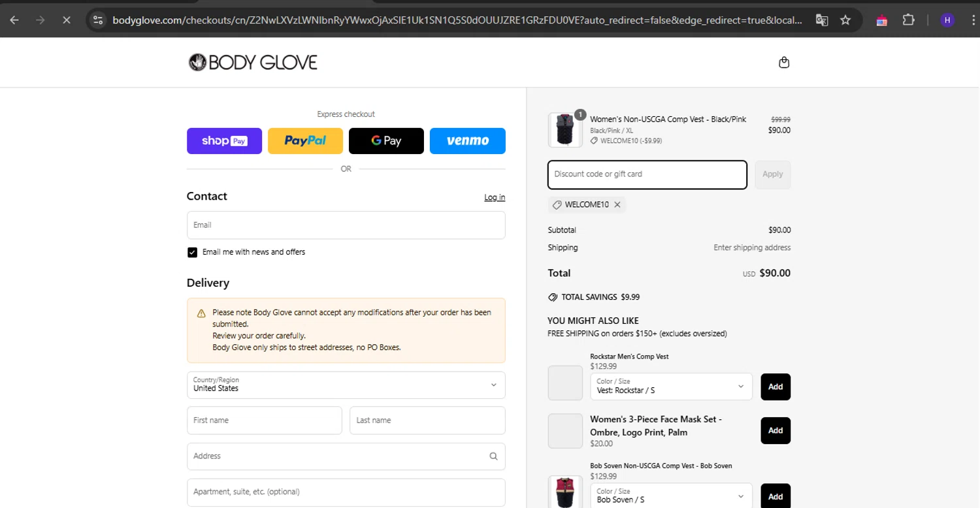Pay with Venmo
This screenshot has width=980, height=508.
pyautogui.click(x=468, y=141)
